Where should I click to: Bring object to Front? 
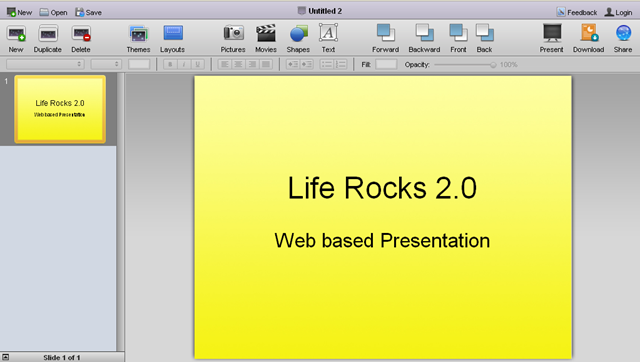pyautogui.click(x=458, y=39)
